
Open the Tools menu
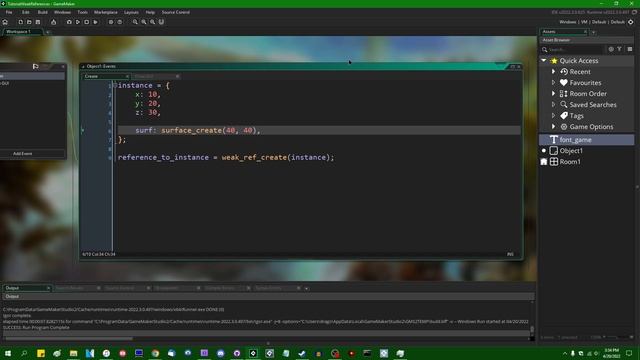82,12
